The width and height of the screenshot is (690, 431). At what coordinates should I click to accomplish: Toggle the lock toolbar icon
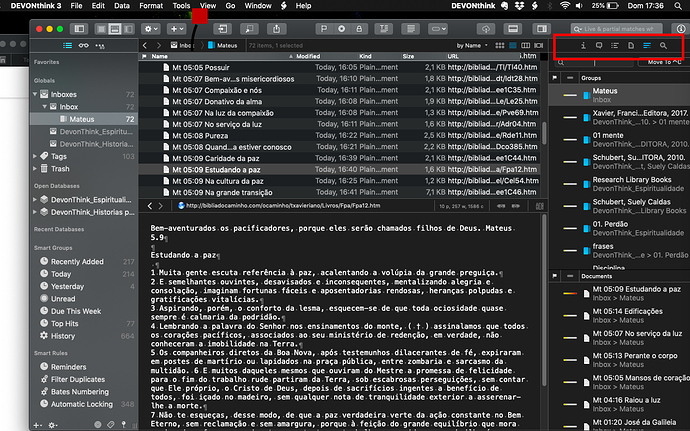click(359, 29)
